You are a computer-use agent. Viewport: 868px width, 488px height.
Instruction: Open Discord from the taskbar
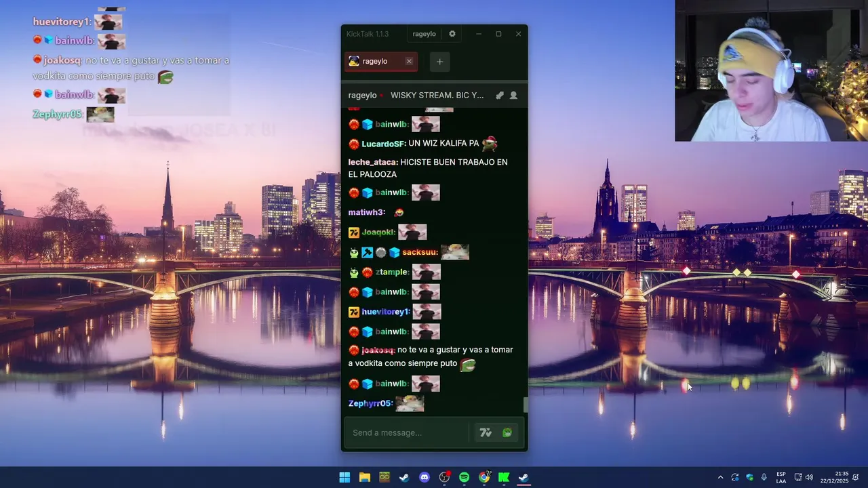click(425, 477)
